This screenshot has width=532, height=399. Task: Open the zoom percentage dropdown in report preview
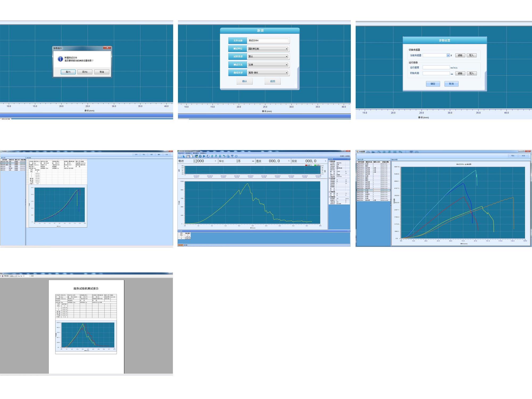(x=16, y=276)
